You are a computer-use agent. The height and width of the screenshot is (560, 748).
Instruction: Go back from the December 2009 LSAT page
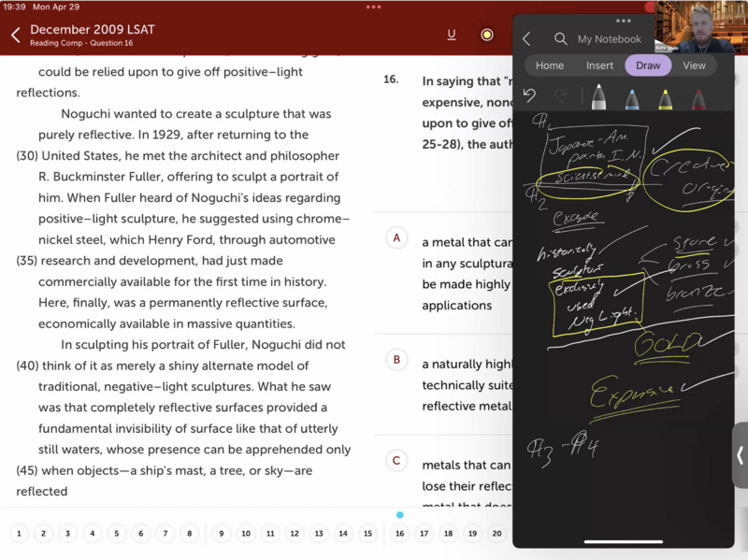click(15, 36)
